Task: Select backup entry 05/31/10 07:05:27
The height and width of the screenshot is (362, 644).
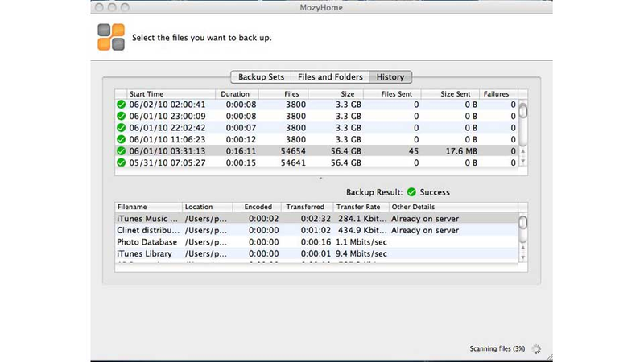Action: pos(316,162)
